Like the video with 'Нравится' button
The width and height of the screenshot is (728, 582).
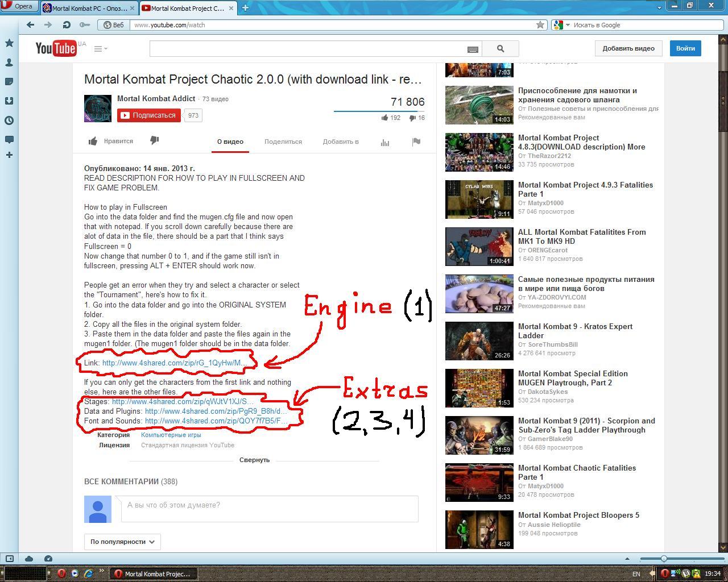tap(111, 141)
